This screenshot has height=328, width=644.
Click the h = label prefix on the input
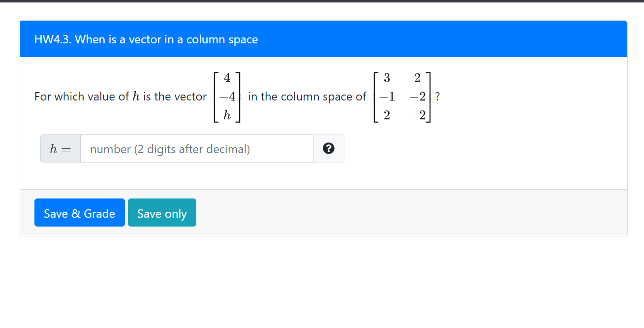click(60, 148)
